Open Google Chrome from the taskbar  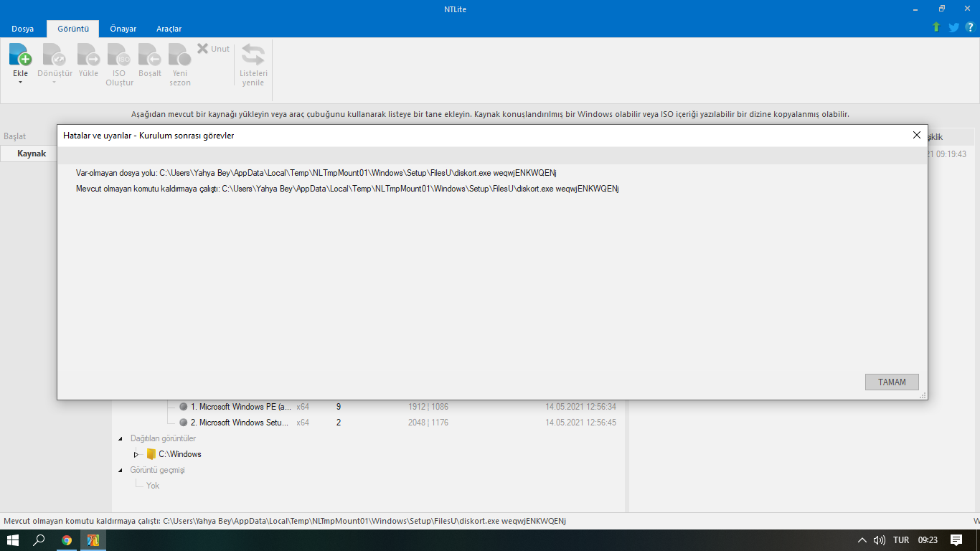coord(67,540)
